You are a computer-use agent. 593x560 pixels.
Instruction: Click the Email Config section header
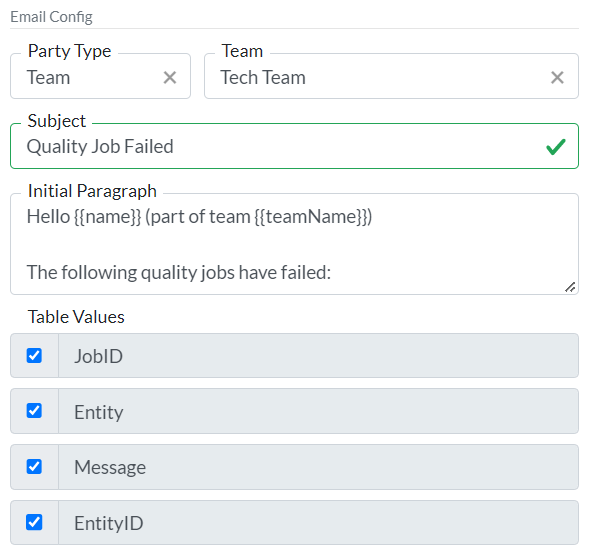(x=51, y=17)
